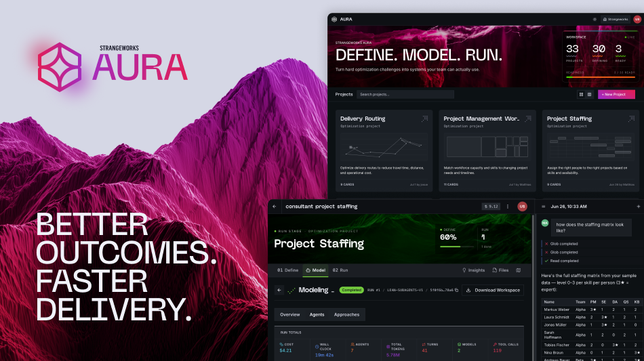Click the New Project button

(x=616, y=94)
